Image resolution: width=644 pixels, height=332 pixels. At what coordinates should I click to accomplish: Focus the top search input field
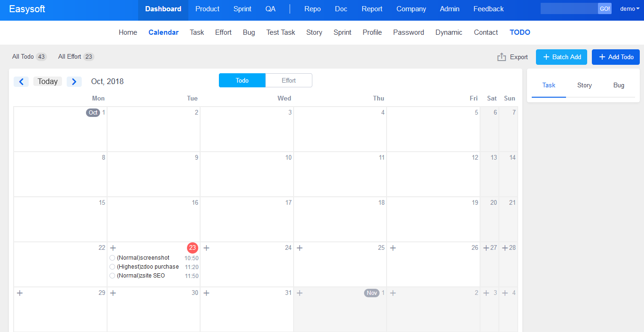[x=569, y=9]
